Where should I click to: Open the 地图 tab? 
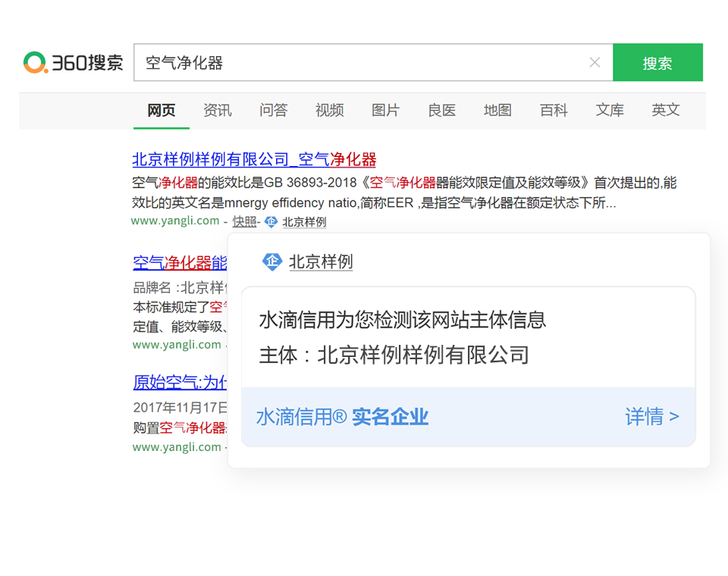click(x=498, y=111)
